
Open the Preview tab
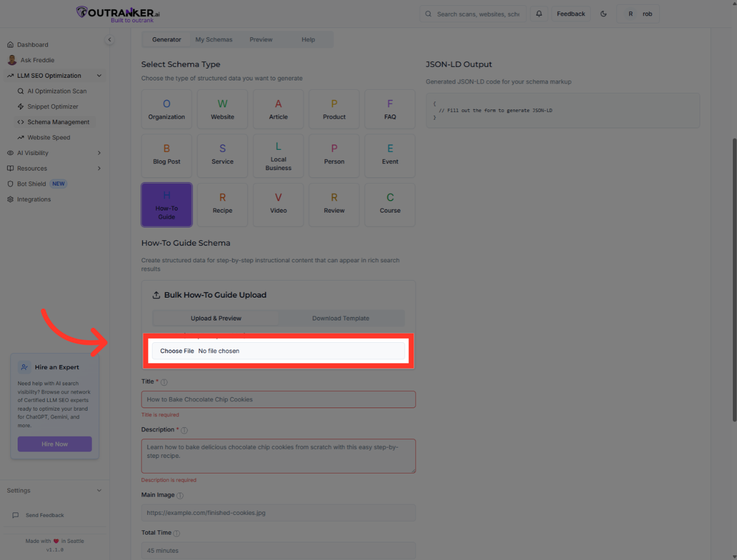point(261,40)
